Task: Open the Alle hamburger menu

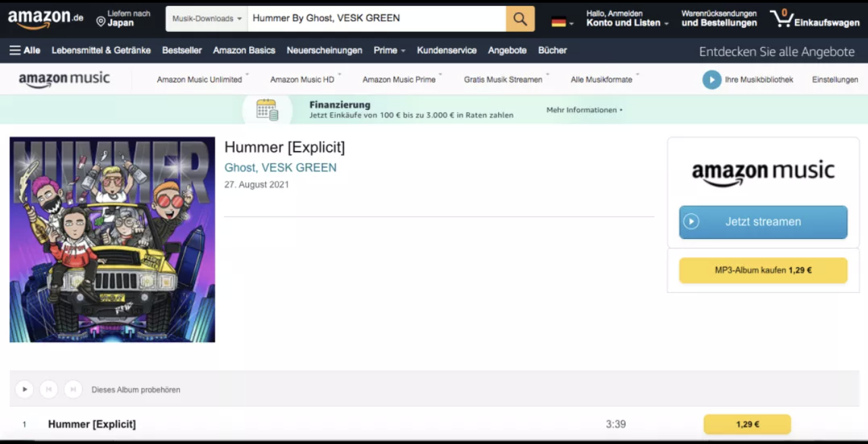Action: click(x=24, y=51)
